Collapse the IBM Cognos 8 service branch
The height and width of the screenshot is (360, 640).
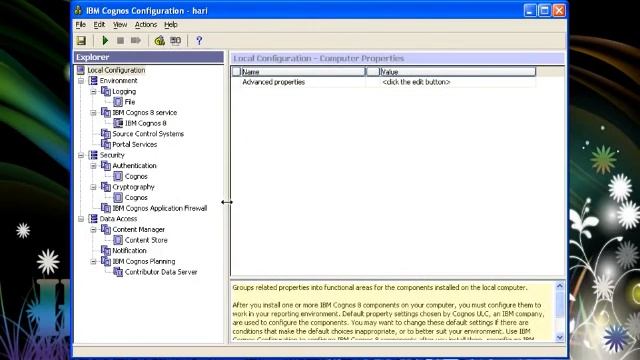coord(93,113)
